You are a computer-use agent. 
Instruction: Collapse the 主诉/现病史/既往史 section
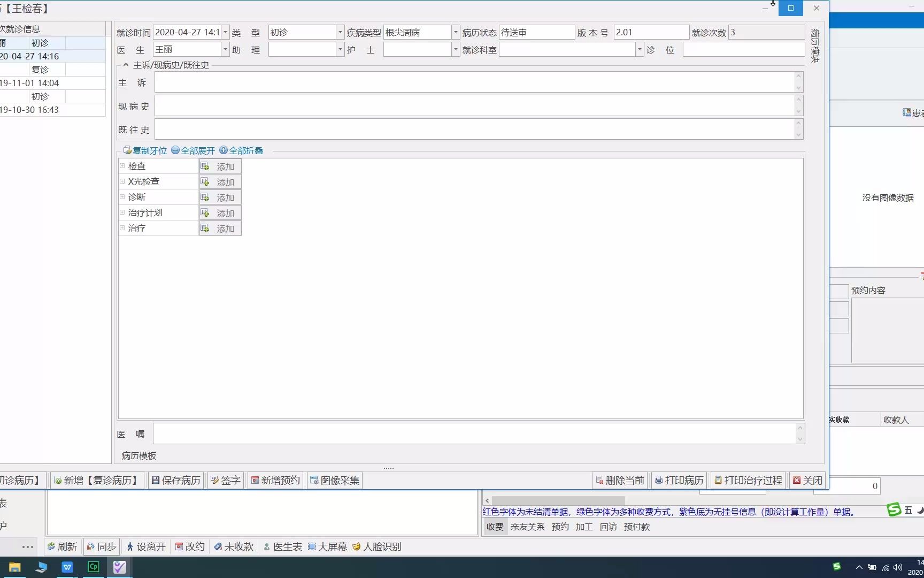pos(125,65)
